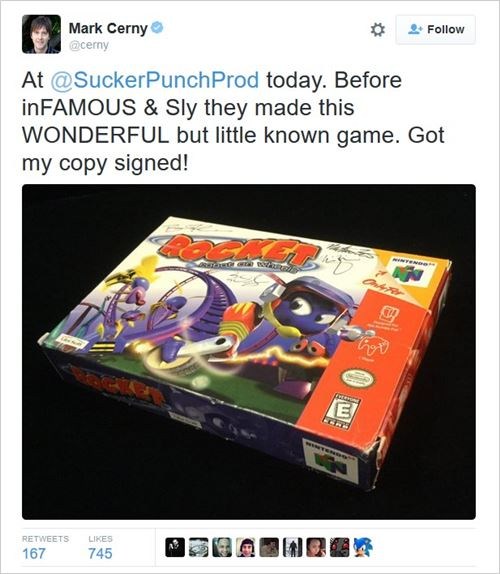Image resolution: width=500 pixels, height=574 pixels.
Task: Follow Mark Cerny
Action: coord(436,29)
